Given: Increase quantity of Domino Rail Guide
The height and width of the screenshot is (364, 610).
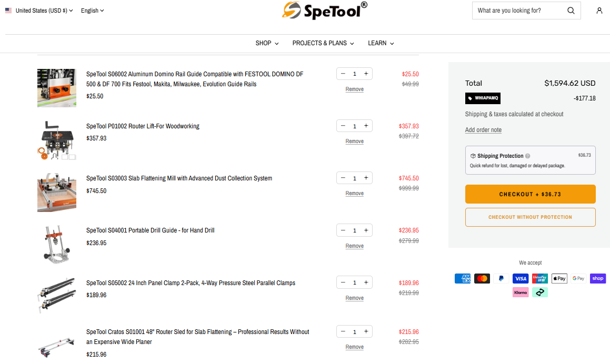Looking at the screenshot, I should [x=366, y=74].
